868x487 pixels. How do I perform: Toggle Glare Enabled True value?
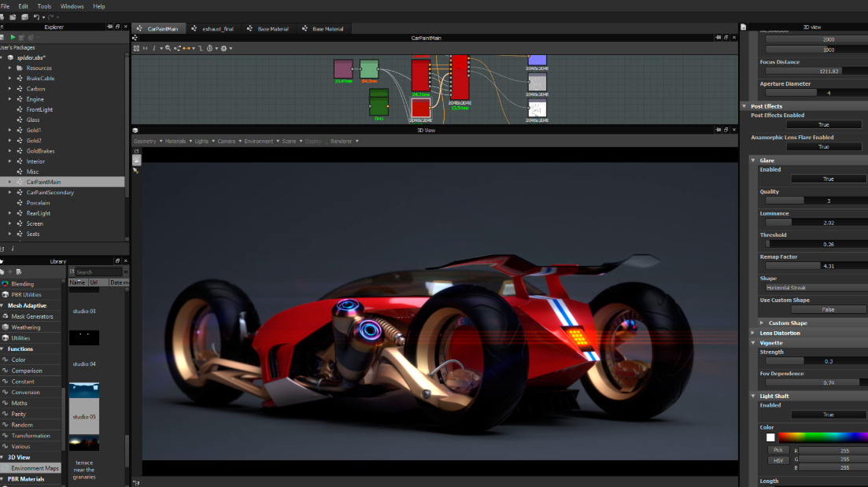[x=828, y=179]
